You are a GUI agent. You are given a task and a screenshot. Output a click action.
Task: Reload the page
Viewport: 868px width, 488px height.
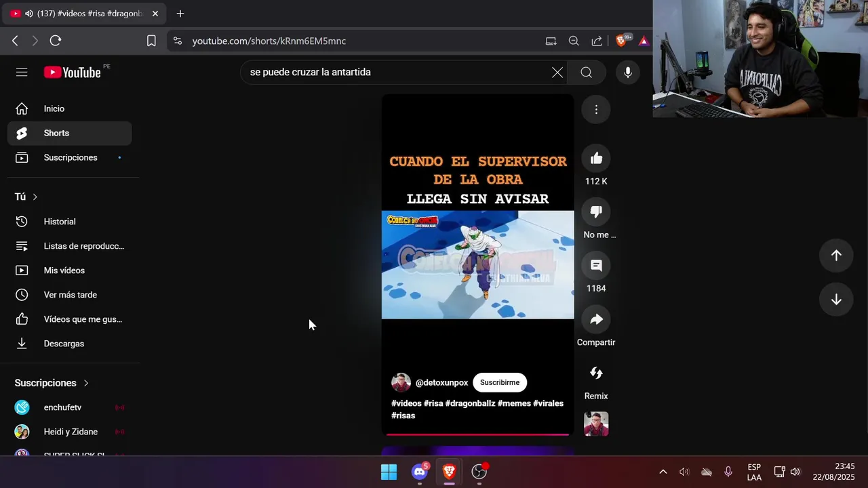tap(56, 41)
